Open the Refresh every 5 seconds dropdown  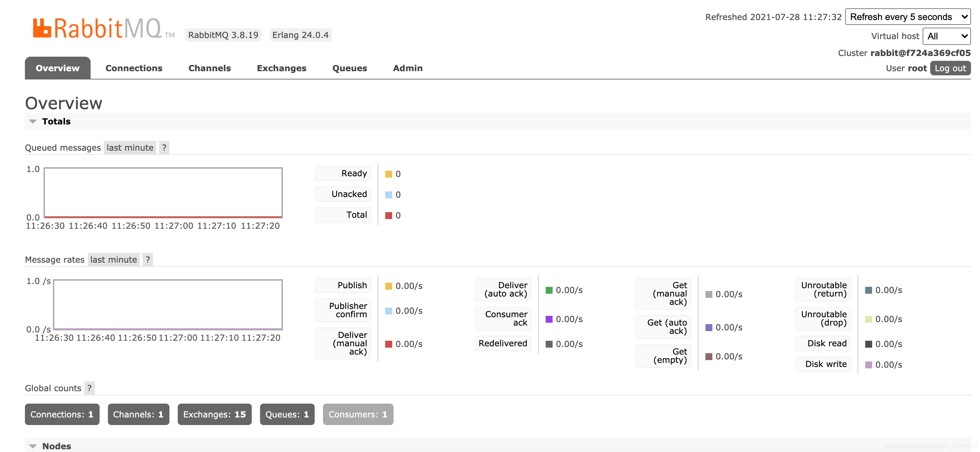click(907, 17)
